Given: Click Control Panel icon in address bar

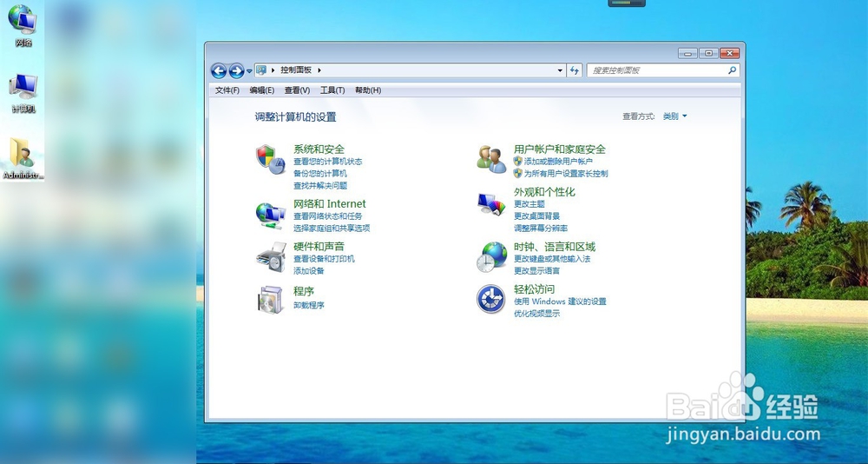Looking at the screenshot, I should (262, 70).
